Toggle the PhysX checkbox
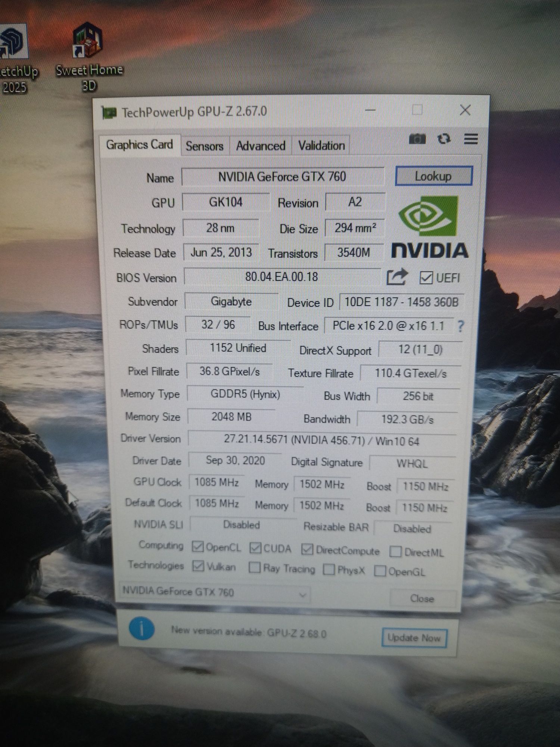Image resolution: width=560 pixels, height=747 pixels. pyautogui.click(x=329, y=570)
